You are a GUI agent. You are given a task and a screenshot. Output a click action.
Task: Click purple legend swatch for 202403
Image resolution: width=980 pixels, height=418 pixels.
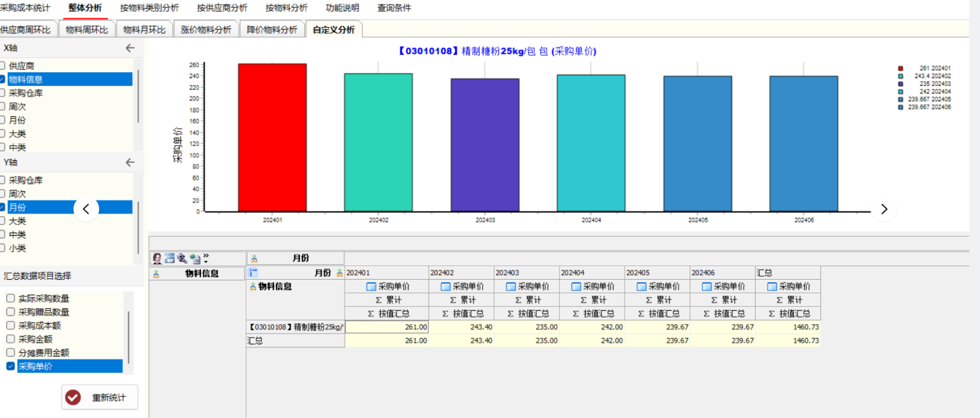click(x=901, y=84)
